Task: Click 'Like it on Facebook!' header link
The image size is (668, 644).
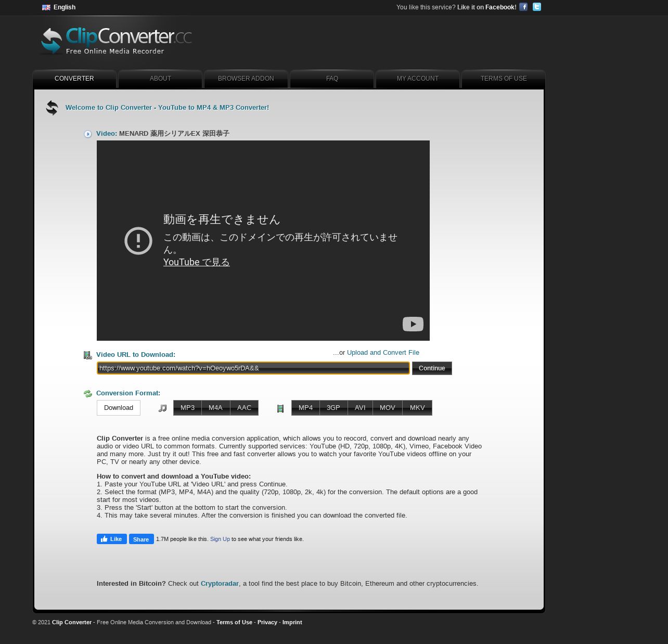Action: pyautogui.click(x=486, y=7)
